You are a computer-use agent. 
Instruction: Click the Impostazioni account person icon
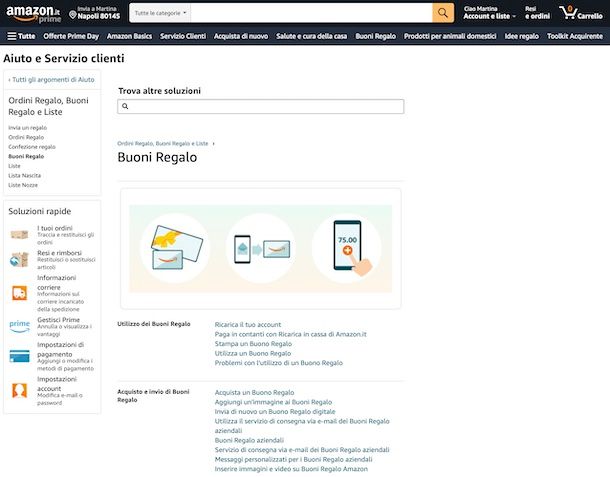19,390
